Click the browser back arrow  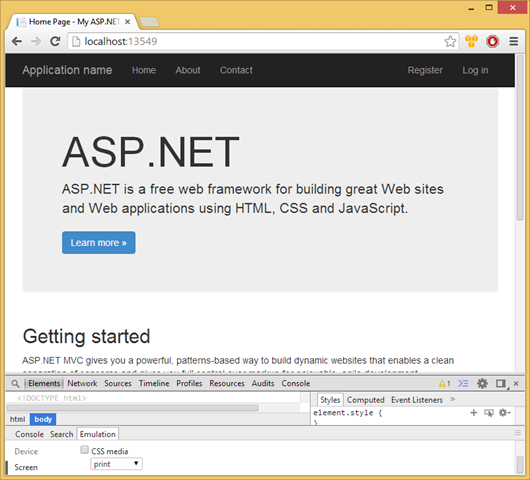[17, 42]
